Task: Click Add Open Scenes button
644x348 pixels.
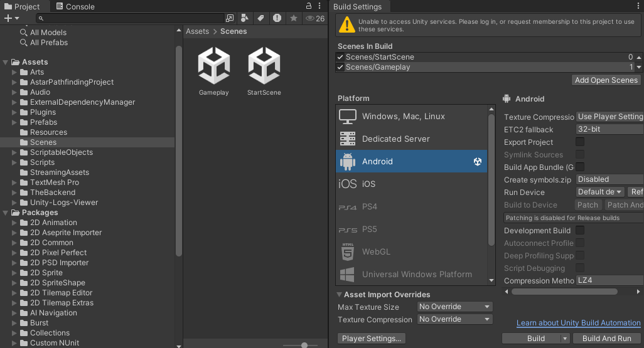Action: point(606,80)
